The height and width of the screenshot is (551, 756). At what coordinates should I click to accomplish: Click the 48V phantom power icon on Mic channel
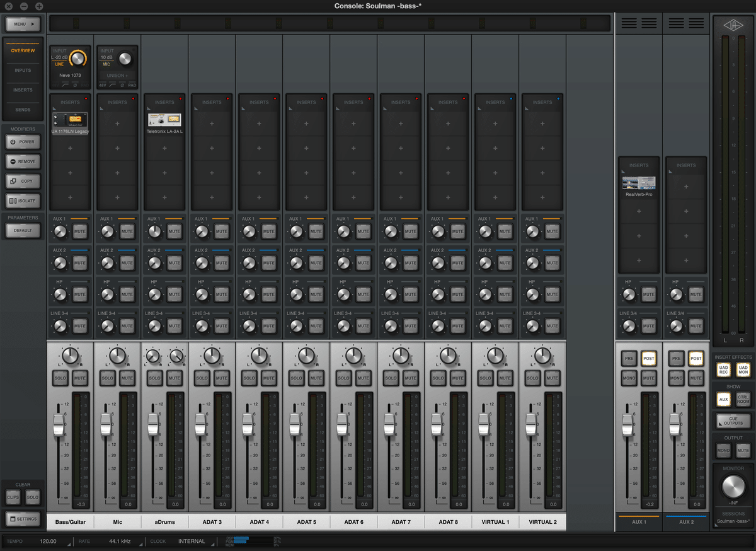(103, 85)
